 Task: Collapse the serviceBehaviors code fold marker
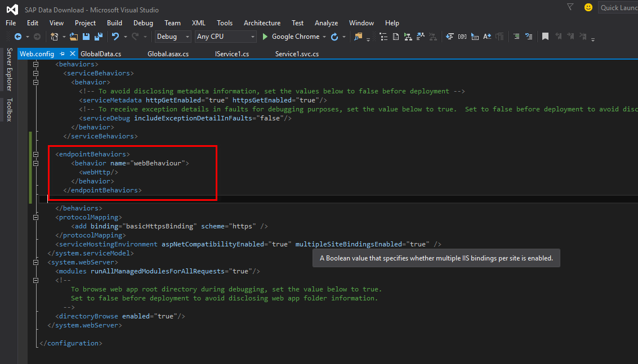[x=35, y=73]
